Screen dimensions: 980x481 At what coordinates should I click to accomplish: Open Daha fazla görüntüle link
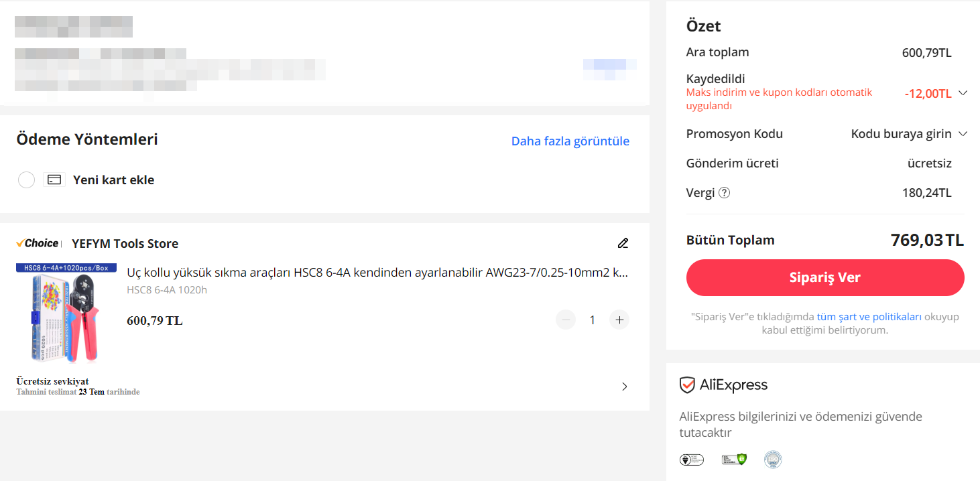[570, 141]
